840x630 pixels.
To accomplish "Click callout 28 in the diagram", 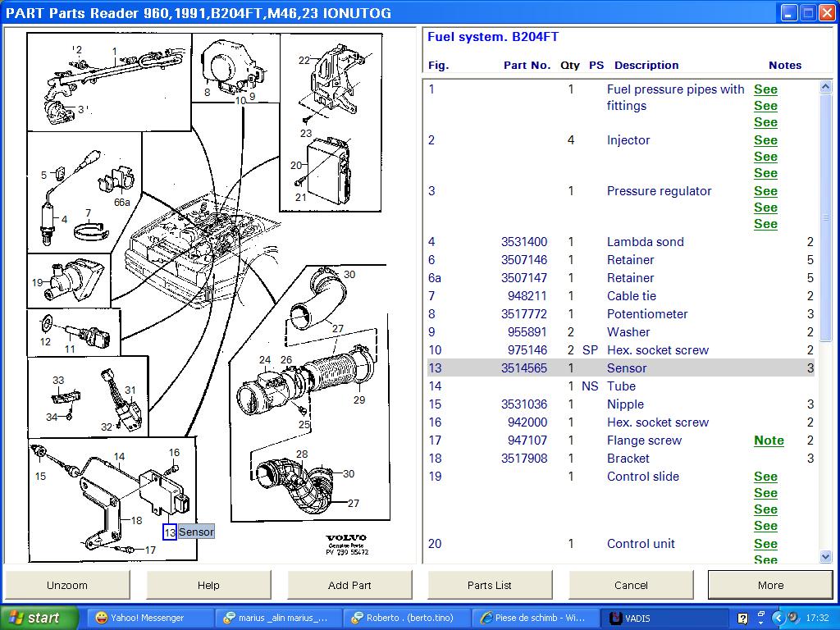I will click(302, 454).
